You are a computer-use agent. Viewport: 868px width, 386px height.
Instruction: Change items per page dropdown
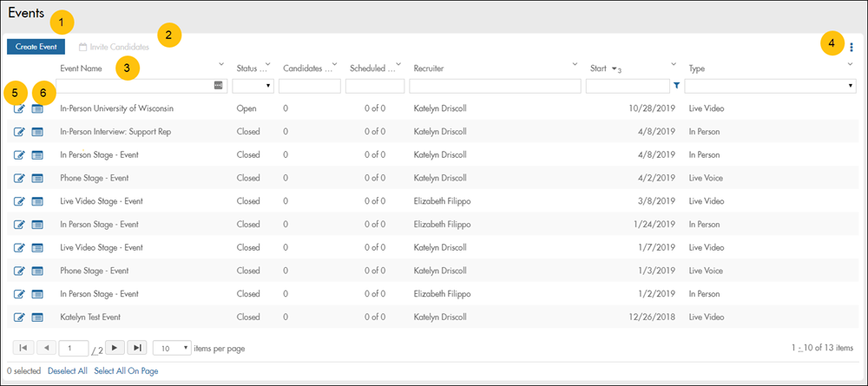pos(172,348)
